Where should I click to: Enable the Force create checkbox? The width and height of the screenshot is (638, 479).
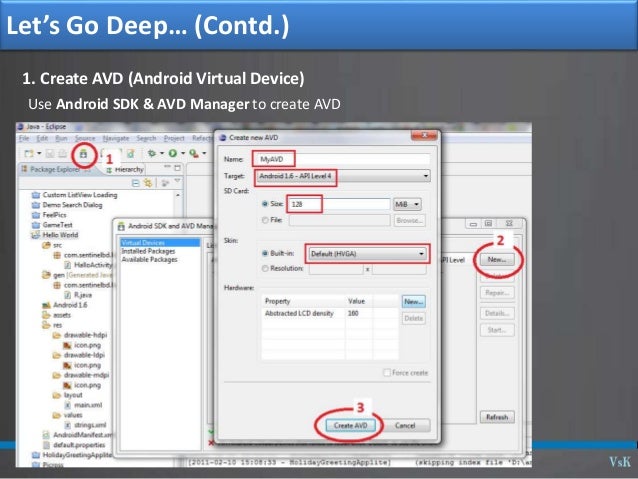[x=387, y=373]
